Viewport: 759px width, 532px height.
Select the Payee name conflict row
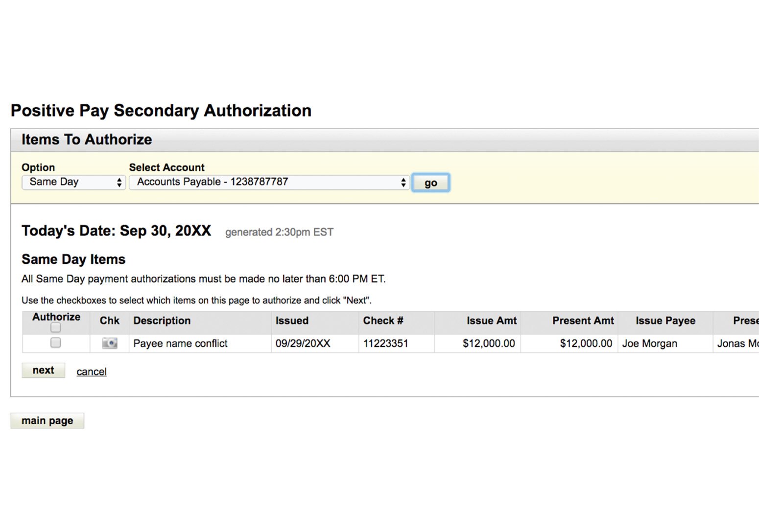pyautogui.click(x=180, y=343)
